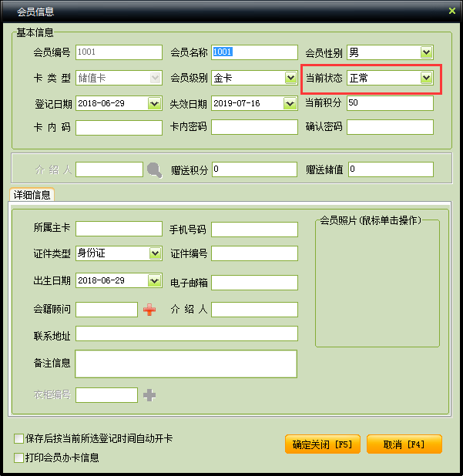The height and width of the screenshot is (476, 463).
Task: Click the 赠送储值 input field
Action: [x=391, y=169]
